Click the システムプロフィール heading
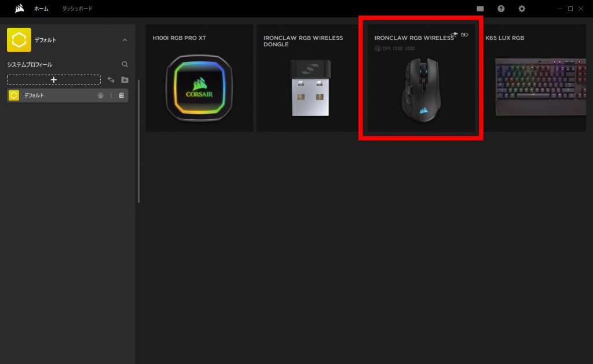This screenshot has width=593, height=364. coord(30,65)
